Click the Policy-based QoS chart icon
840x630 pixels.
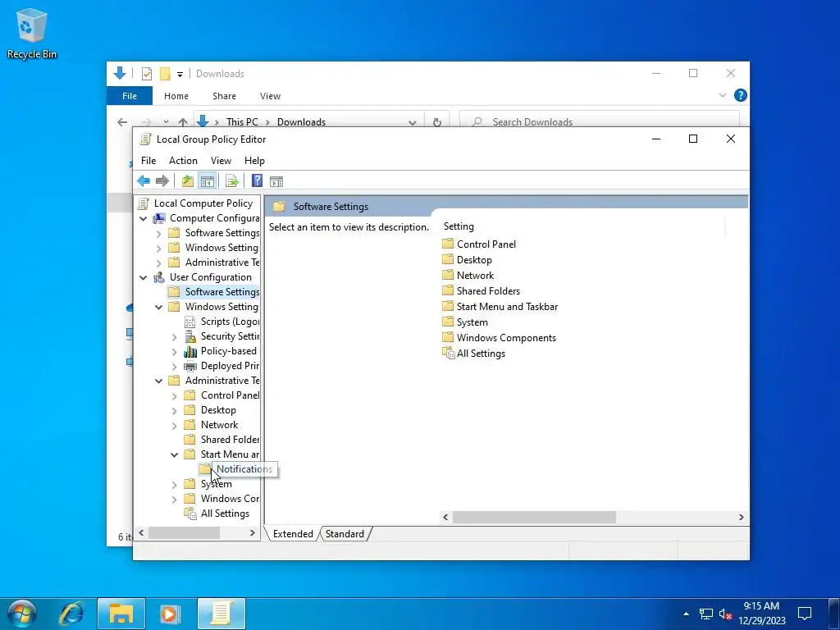pyautogui.click(x=190, y=351)
